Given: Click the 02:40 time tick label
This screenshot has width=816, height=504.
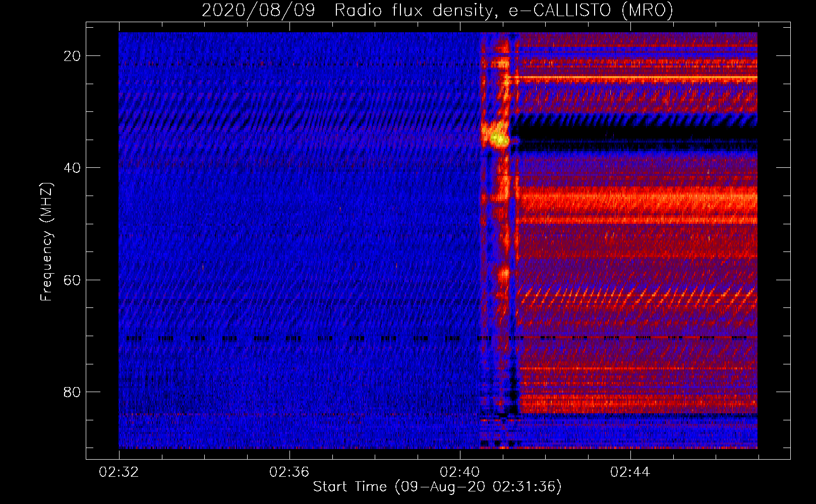Looking at the screenshot, I should pos(460,472).
